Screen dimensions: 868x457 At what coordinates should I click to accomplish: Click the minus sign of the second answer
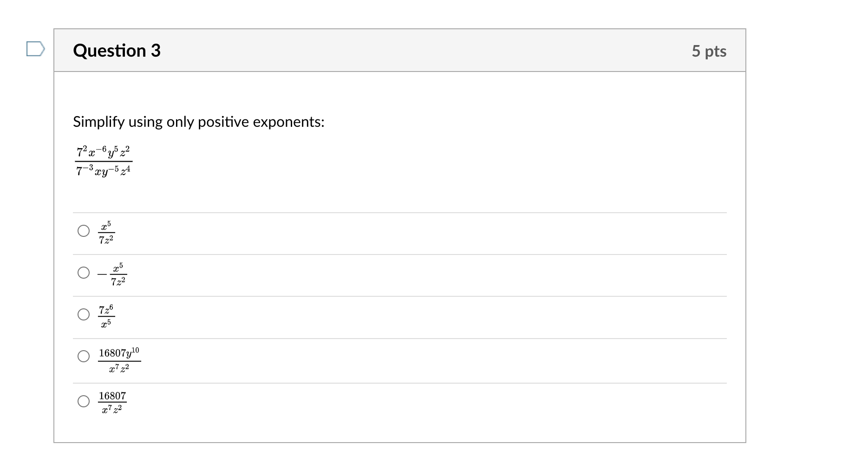coord(102,274)
